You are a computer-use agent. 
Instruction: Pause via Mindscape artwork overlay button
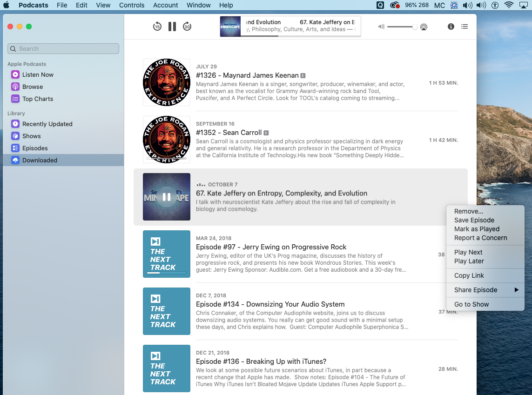pyautogui.click(x=167, y=197)
